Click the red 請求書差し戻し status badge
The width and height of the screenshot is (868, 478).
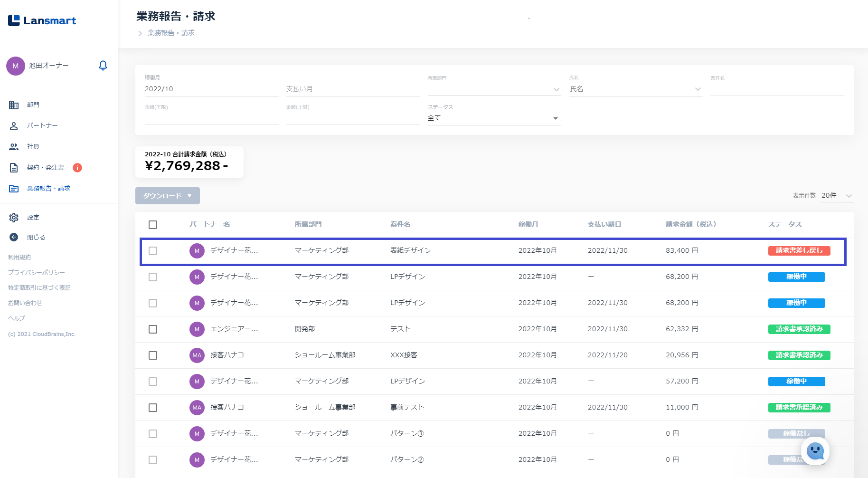click(x=799, y=251)
